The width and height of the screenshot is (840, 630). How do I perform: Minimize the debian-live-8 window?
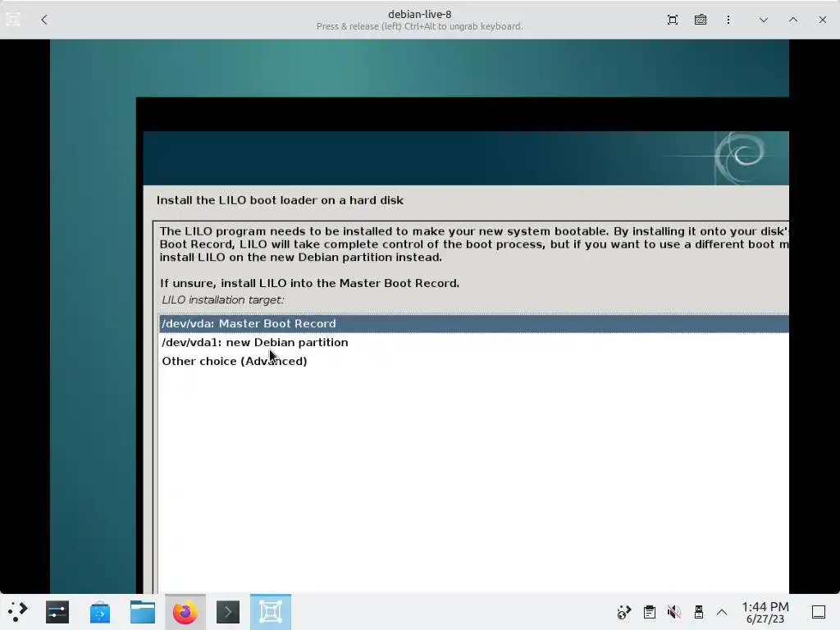point(764,20)
